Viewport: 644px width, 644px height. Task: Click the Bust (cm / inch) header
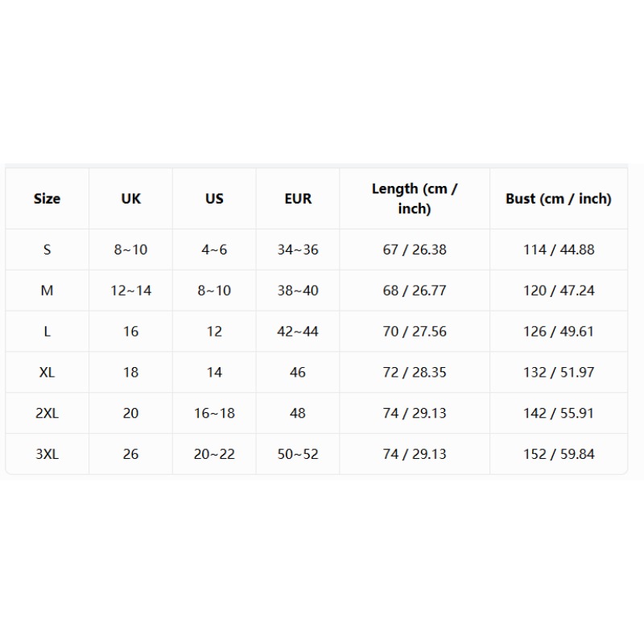click(559, 199)
